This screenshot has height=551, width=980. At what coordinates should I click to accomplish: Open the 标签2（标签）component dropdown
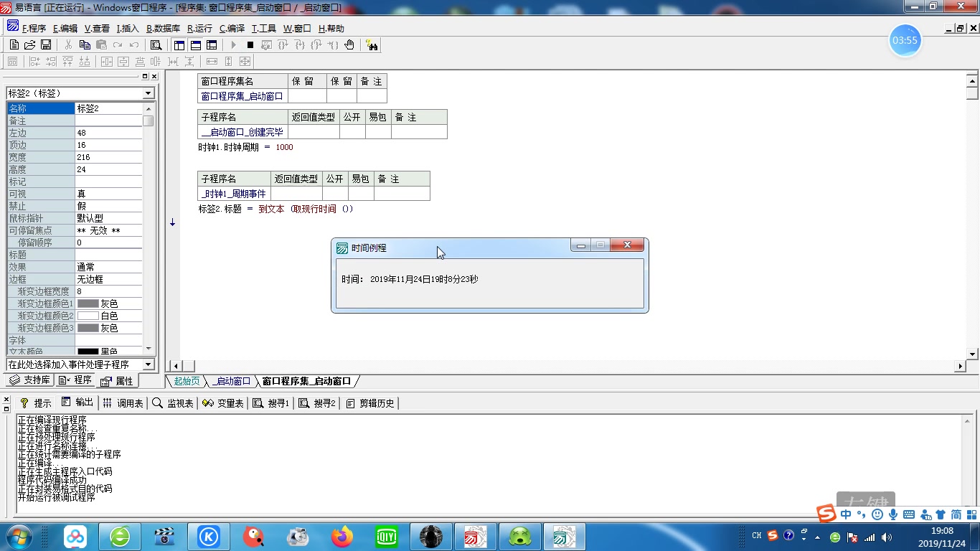pyautogui.click(x=149, y=93)
